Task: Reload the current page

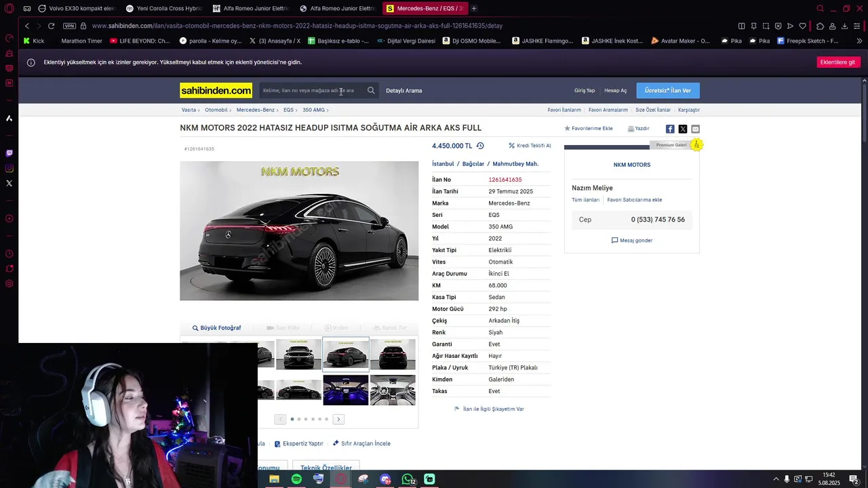Action: [x=51, y=26]
